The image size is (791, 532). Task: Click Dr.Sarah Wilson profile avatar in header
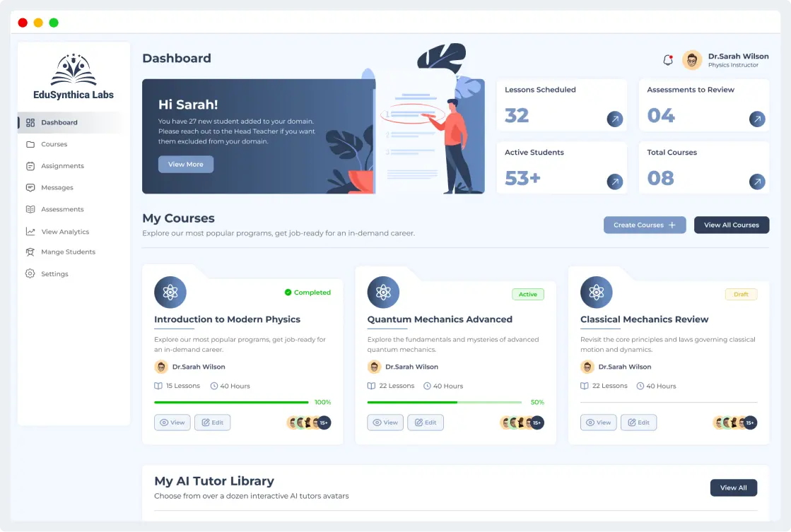click(x=692, y=60)
